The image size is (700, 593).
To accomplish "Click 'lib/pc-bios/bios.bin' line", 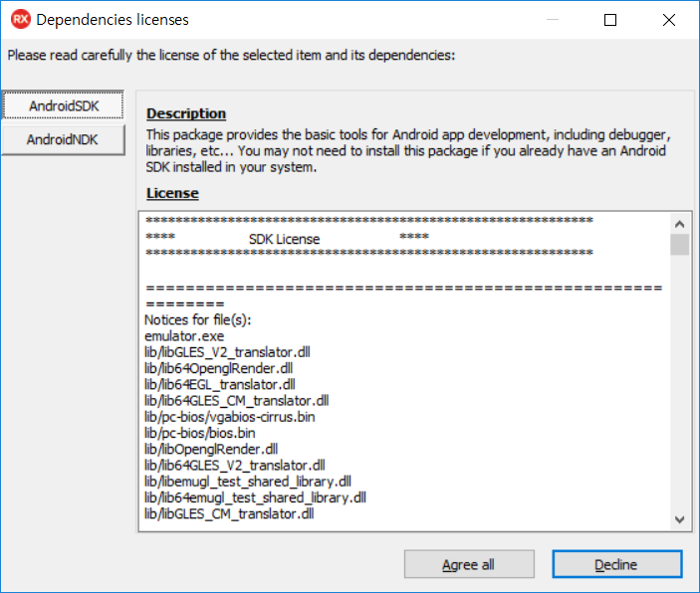I will coord(199,433).
